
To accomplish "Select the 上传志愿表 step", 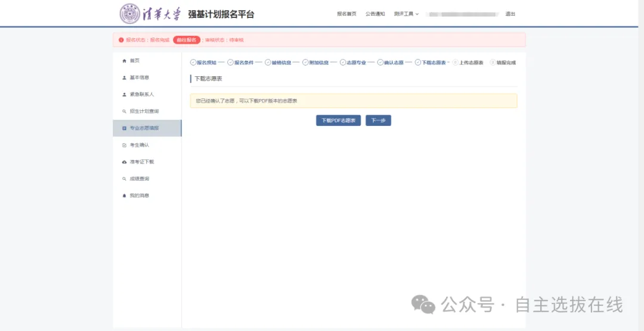I will click(x=468, y=63).
